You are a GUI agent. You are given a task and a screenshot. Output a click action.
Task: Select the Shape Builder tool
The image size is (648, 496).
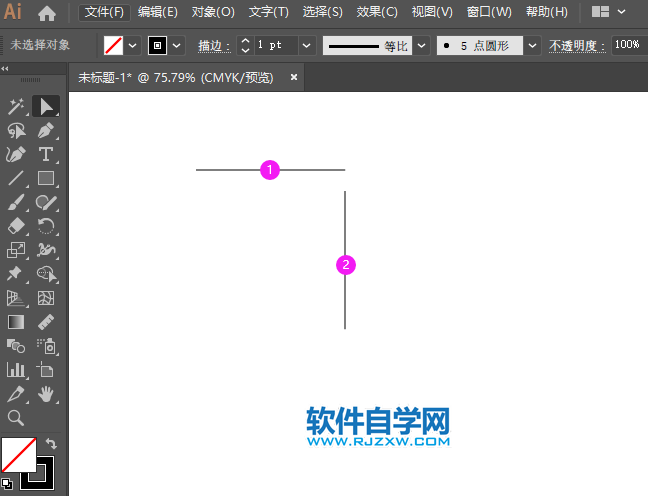click(x=46, y=274)
